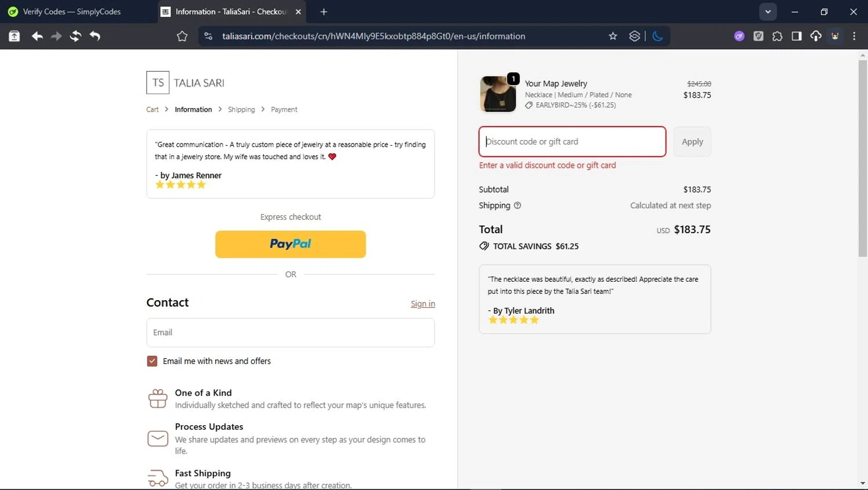The height and width of the screenshot is (490, 868).
Task: Open the profile avatar icon
Action: tap(835, 36)
